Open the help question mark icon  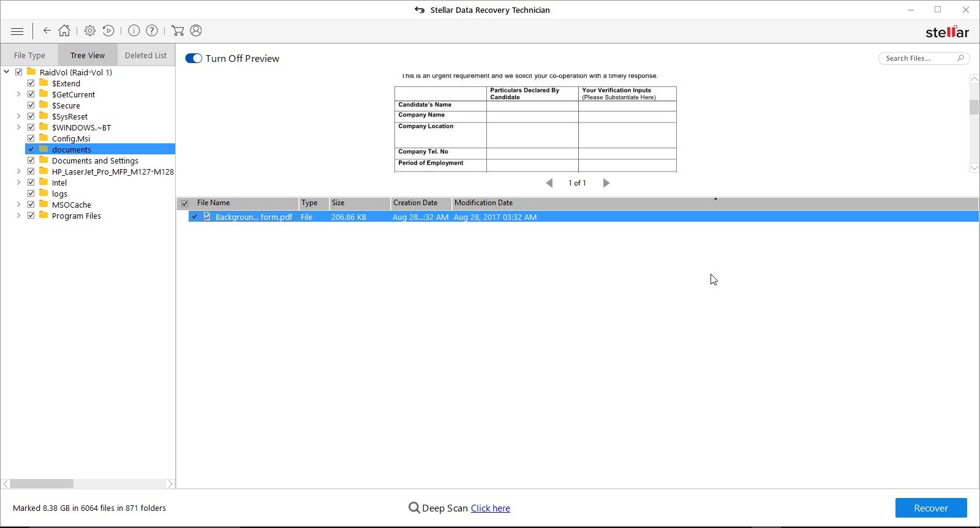pos(152,31)
